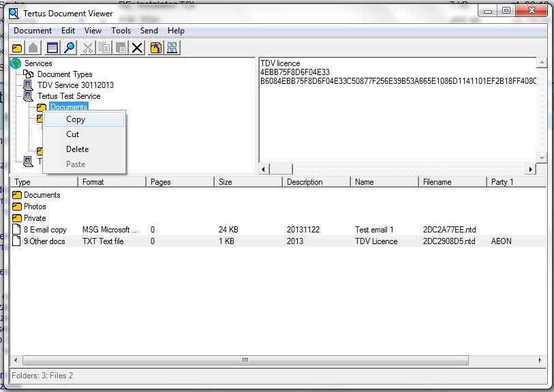This screenshot has width=554, height=392.
Task: Click the Tertus Document Viewer title bar icon
Action: pyautogui.click(x=14, y=14)
